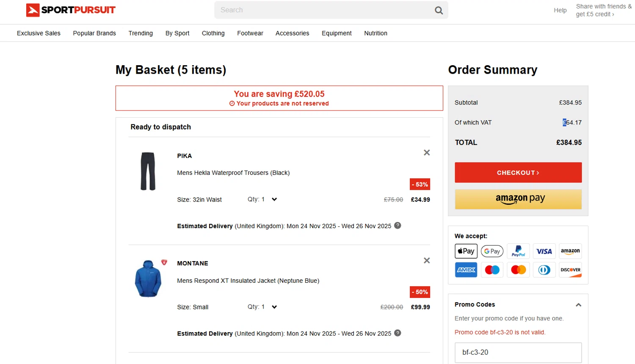Click the Discover payment icon
Screen dimensions: 635x364
570,270
